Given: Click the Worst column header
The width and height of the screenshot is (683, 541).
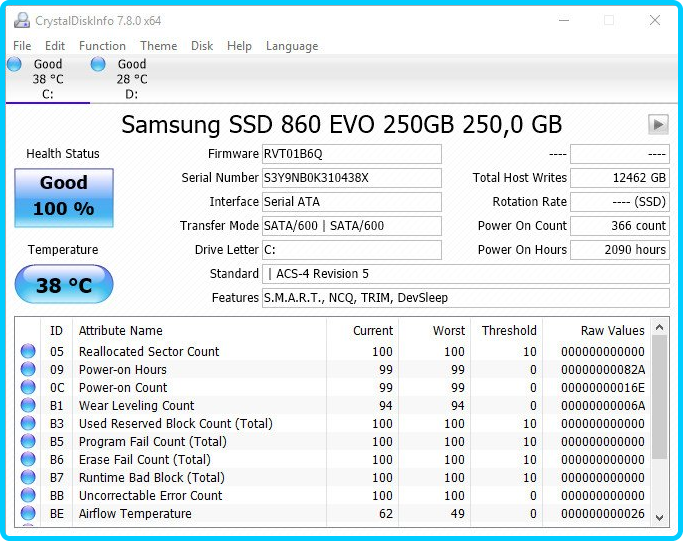Looking at the screenshot, I should click(434, 331).
